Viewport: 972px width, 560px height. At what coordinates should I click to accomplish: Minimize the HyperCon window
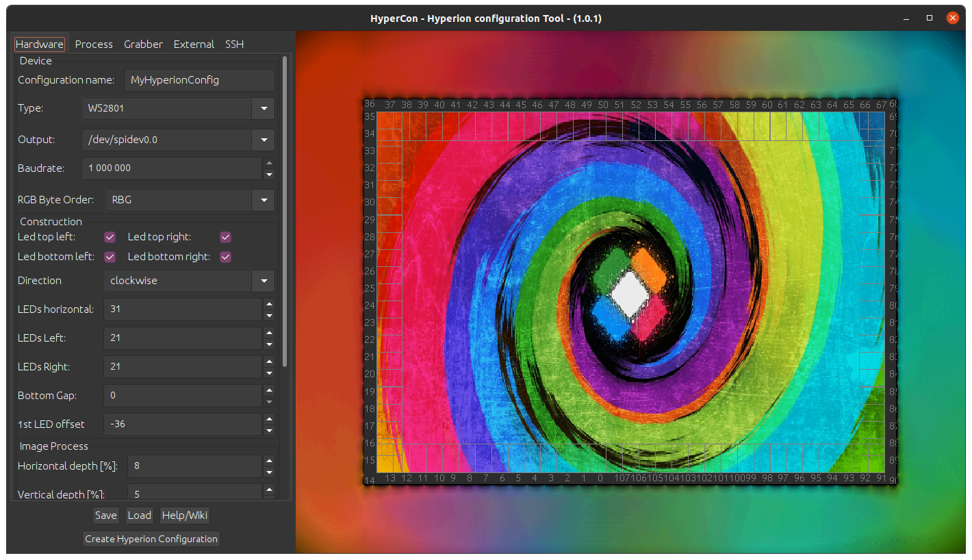907,18
